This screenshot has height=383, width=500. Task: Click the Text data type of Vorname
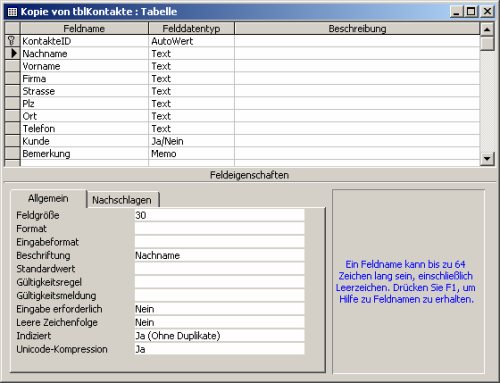[x=191, y=66]
